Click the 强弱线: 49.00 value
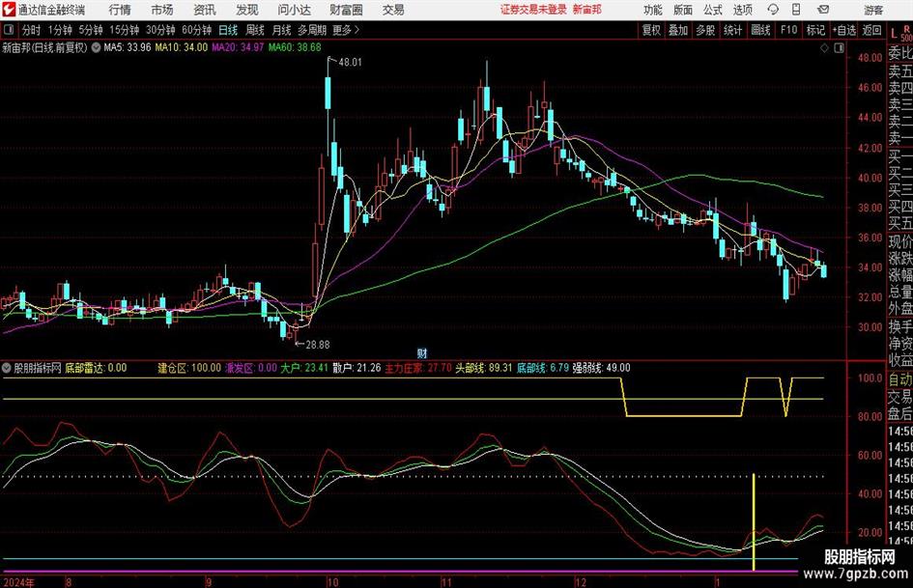The height and width of the screenshot is (588, 913). click(x=602, y=368)
